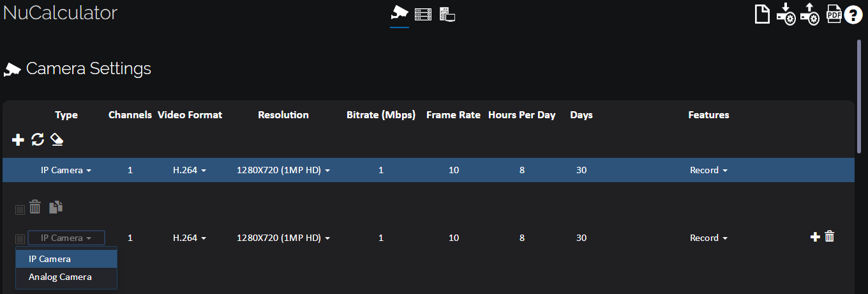Click the vertical page scrollbar

click(859, 96)
